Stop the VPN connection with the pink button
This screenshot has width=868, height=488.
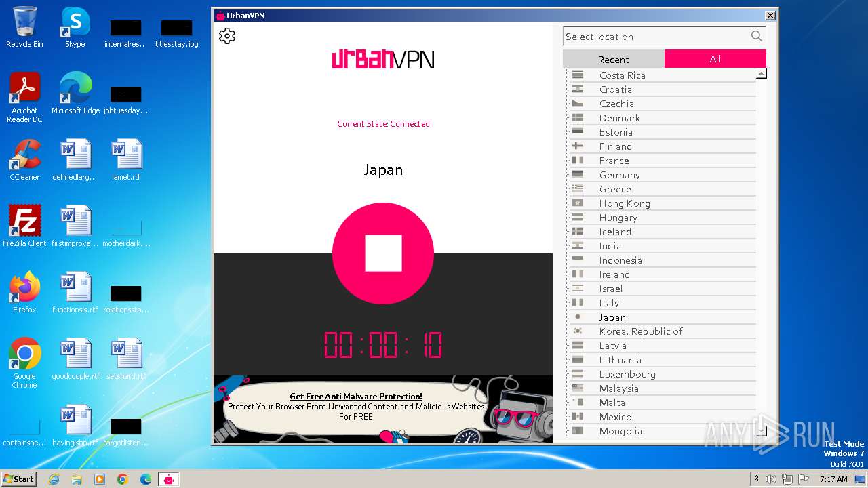383,253
